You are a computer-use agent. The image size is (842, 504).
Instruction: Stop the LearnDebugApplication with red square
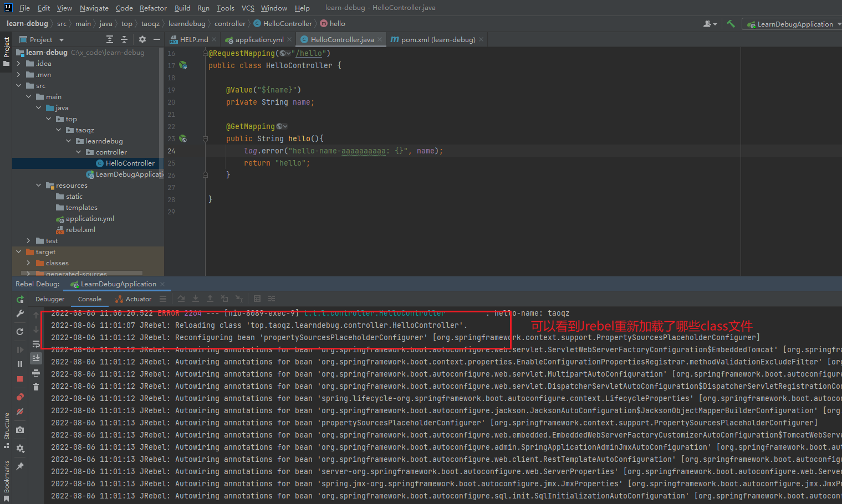20,379
